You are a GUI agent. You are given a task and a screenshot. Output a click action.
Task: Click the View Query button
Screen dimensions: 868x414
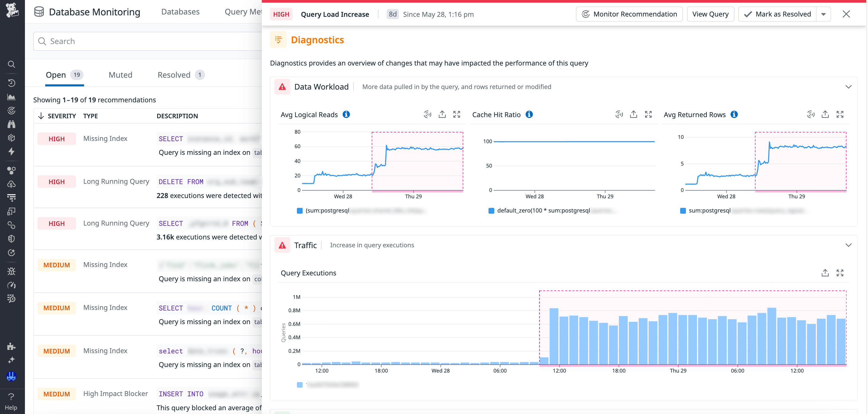tap(710, 14)
